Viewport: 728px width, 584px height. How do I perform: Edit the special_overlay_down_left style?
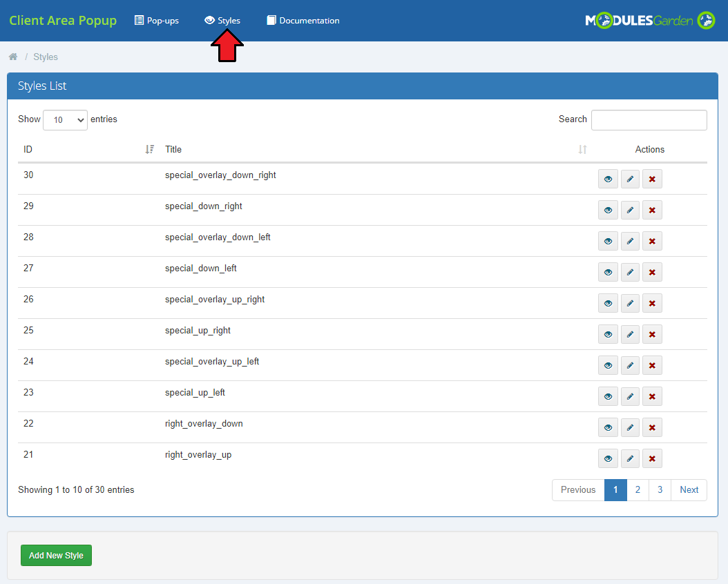pyautogui.click(x=630, y=241)
